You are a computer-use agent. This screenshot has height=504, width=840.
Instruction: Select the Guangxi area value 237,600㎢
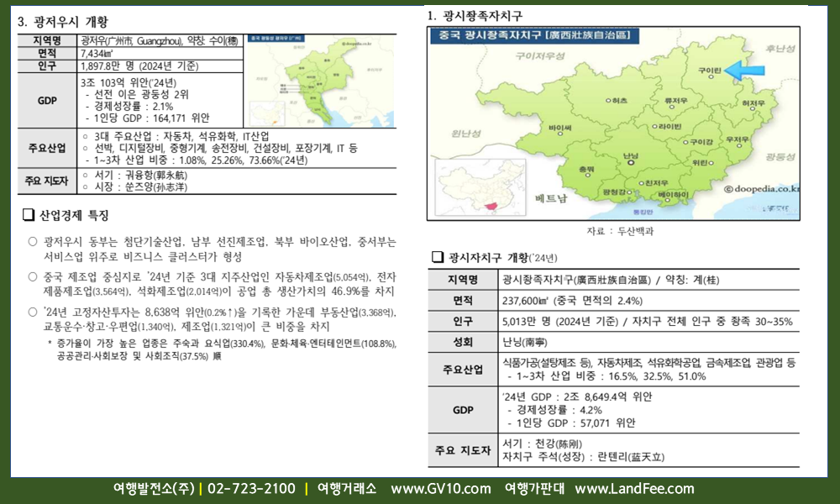526,301
